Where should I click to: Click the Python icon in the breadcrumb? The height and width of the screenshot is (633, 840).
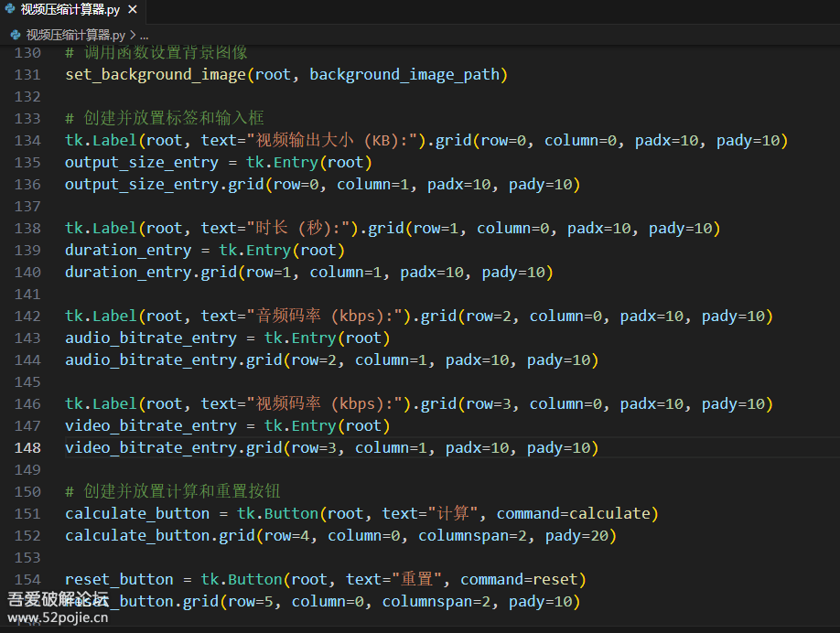point(16,36)
